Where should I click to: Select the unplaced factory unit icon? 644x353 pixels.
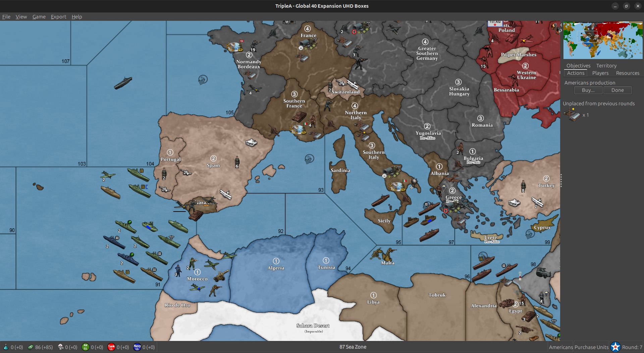point(572,115)
